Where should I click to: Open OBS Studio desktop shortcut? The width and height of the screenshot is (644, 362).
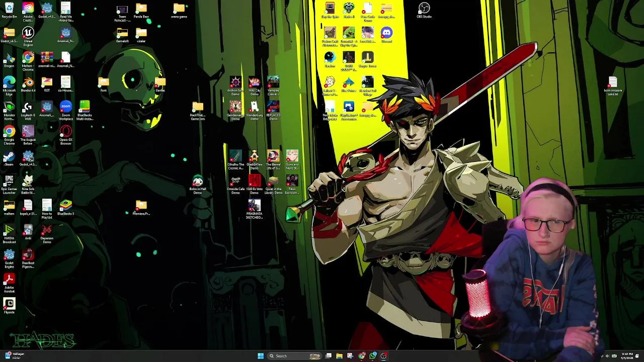pyautogui.click(x=424, y=11)
